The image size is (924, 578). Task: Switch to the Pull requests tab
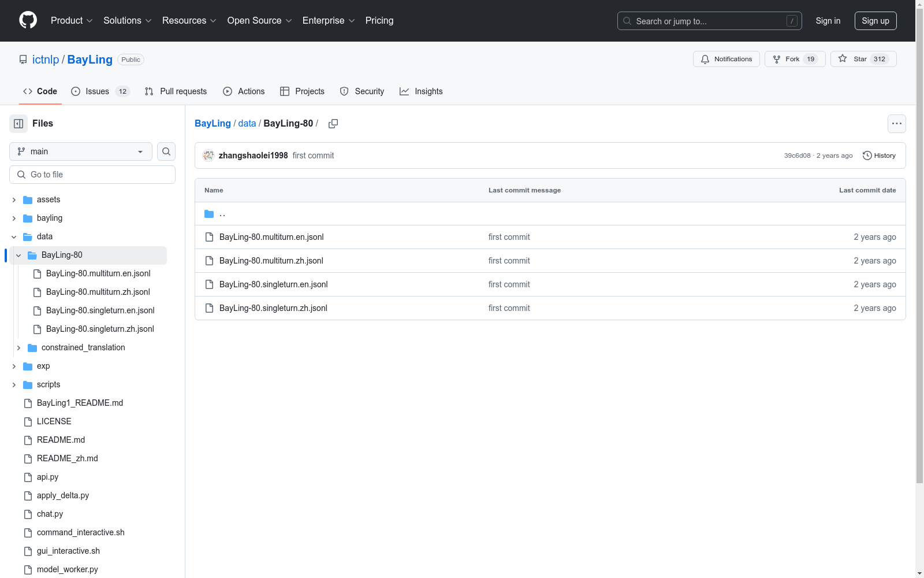(x=176, y=91)
